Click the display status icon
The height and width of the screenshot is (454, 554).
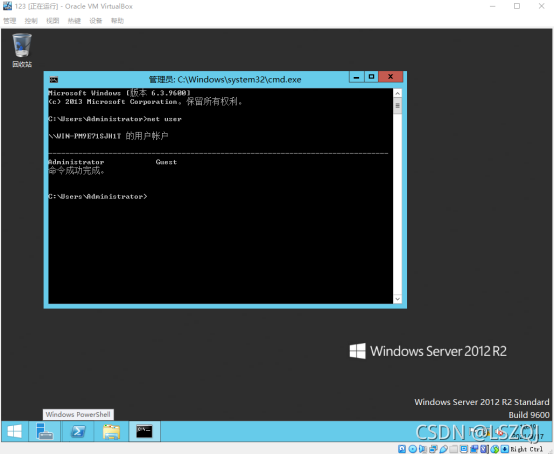coord(464,449)
